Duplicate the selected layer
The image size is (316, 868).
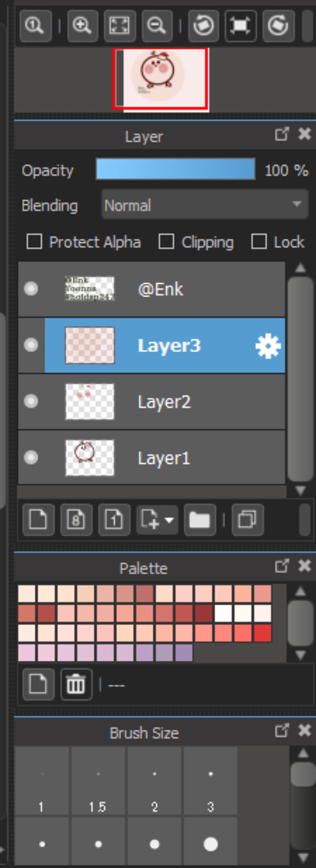(248, 520)
